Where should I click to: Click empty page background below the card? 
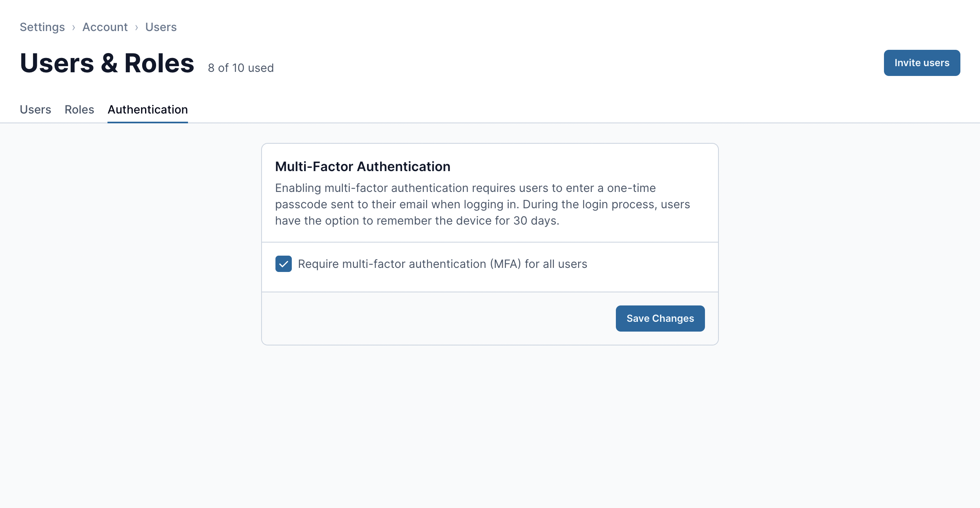coord(490,425)
